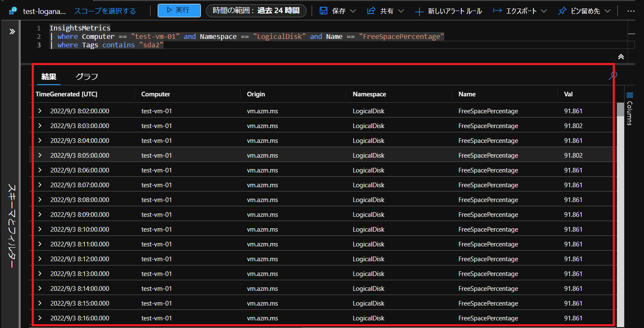
Task: Open the 時間の範囲 time range picker
Action: click(x=256, y=11)
